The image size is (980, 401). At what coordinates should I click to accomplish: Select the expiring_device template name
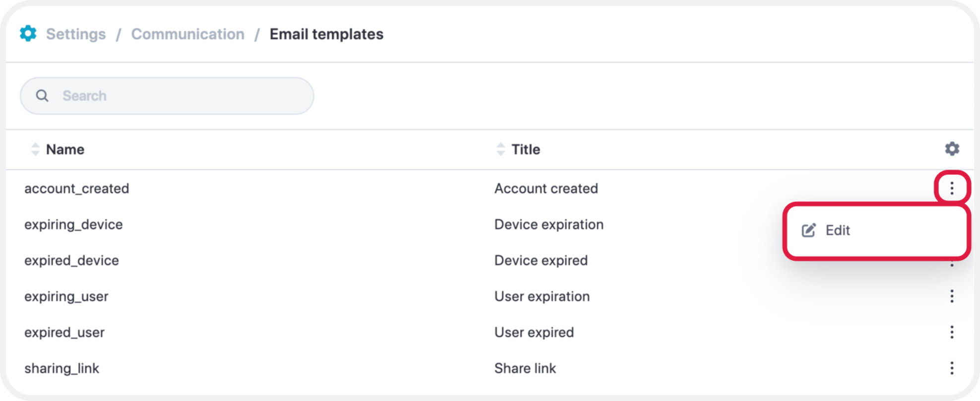73,225
